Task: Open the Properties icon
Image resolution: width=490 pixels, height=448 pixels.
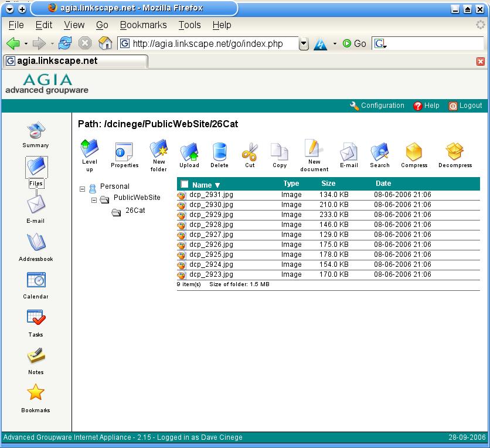Action: coord(124,154)
